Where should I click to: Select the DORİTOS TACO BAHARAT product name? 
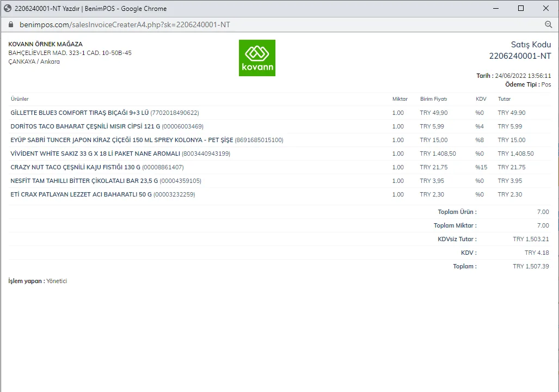(x=85, y=126)
